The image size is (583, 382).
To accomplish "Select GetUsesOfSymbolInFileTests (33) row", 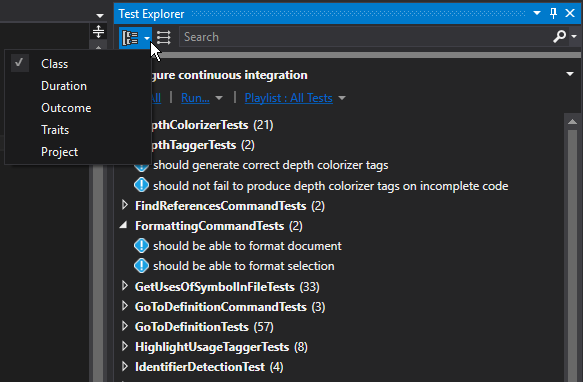I will tap(227, 287).
